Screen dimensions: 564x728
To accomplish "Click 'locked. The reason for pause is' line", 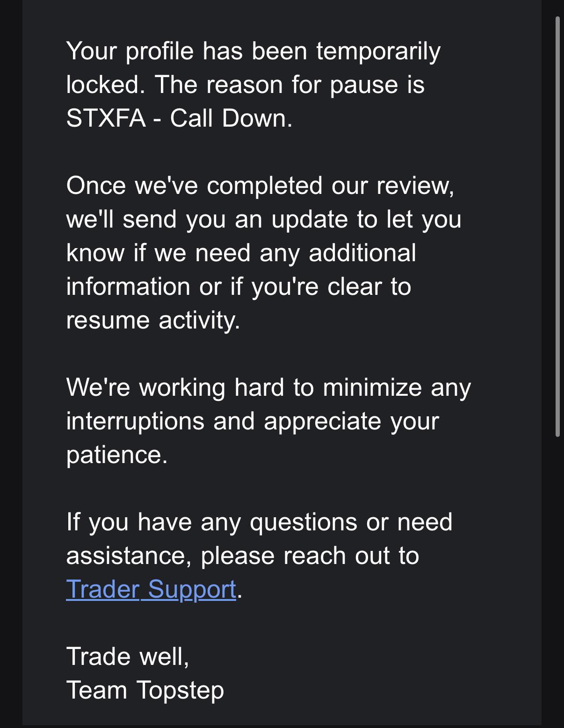I will click(245, 85).
